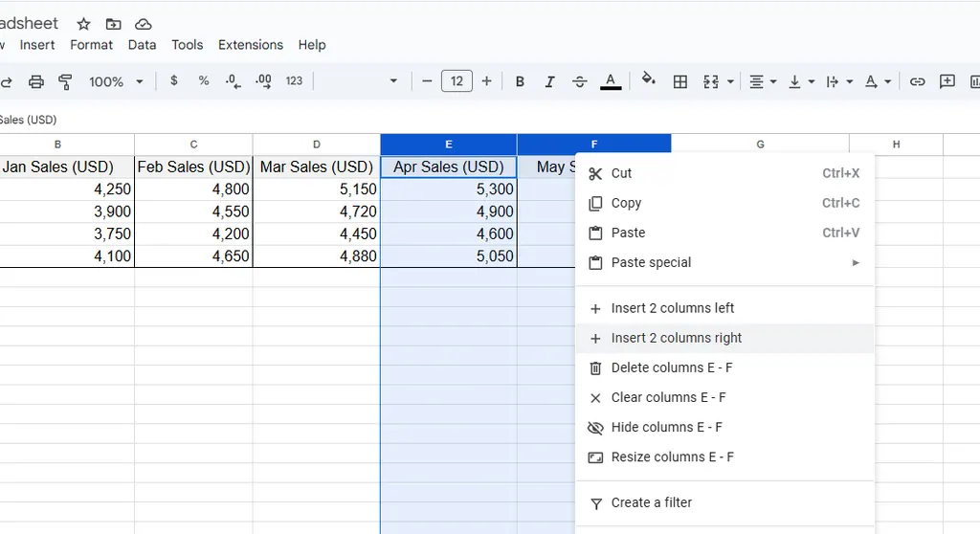Open the 100% zoom dropdown

click(116, 81)
